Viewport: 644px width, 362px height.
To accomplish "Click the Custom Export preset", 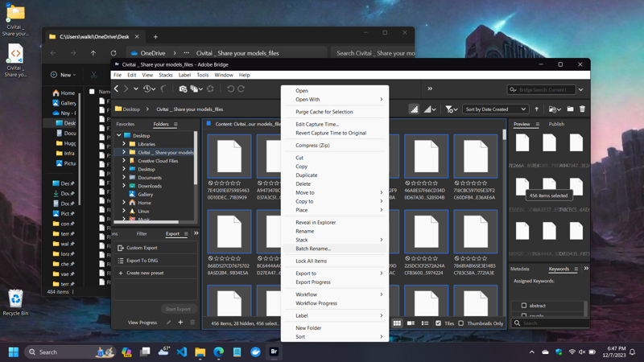I will (x=155, y=248).
